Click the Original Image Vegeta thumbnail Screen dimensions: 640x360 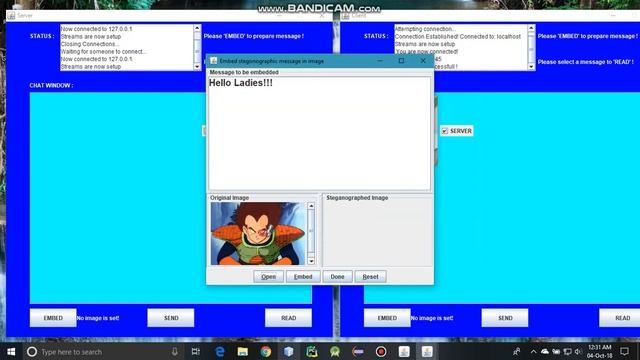coord(258,233)
